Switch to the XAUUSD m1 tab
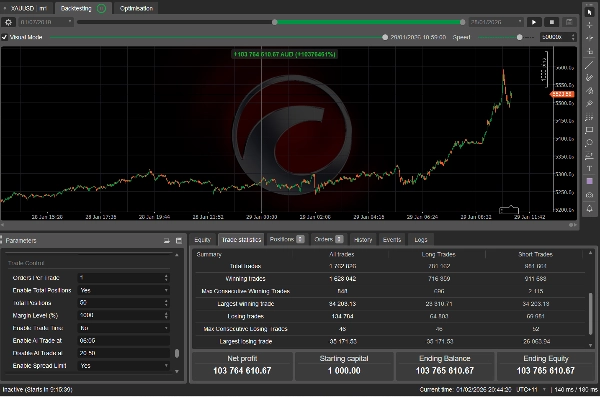 click(x=27, y=8)
